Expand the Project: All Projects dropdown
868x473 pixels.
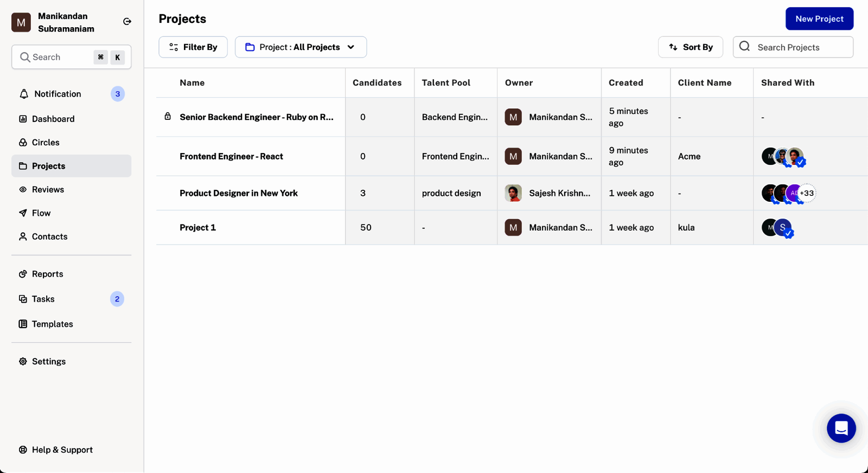[x=301, y=47]
